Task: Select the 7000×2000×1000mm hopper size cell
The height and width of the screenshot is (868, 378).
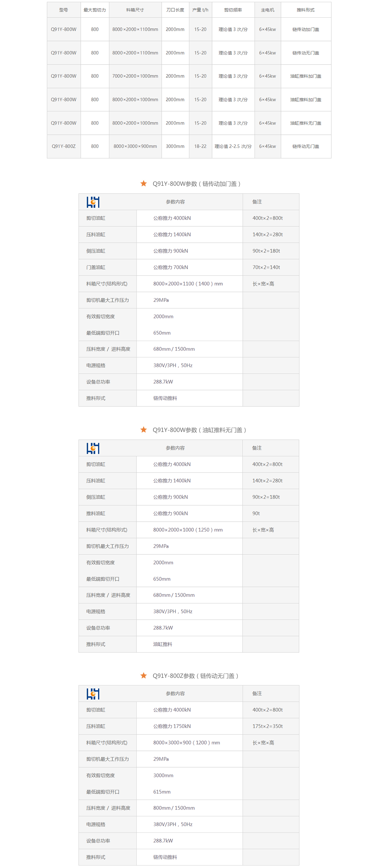Action: (135, 76)
